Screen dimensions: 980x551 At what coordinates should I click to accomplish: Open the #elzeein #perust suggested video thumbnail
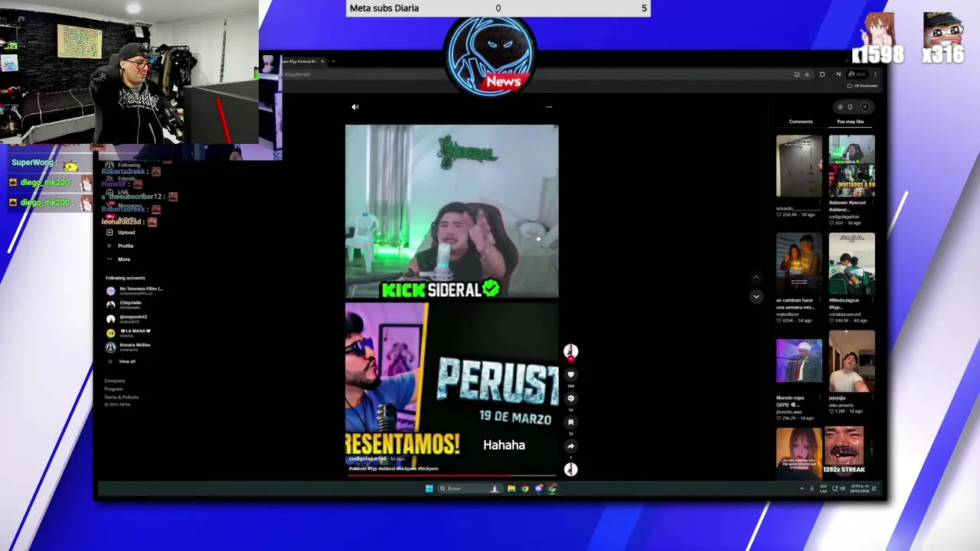tap(851, 166)
